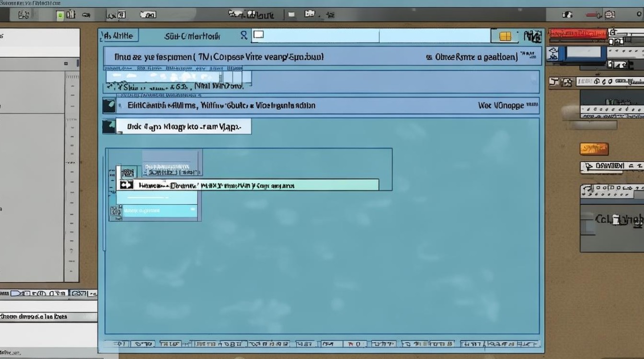Click the bright cyan highlighted row
This screenshot has width=644, height=359.
160,211
